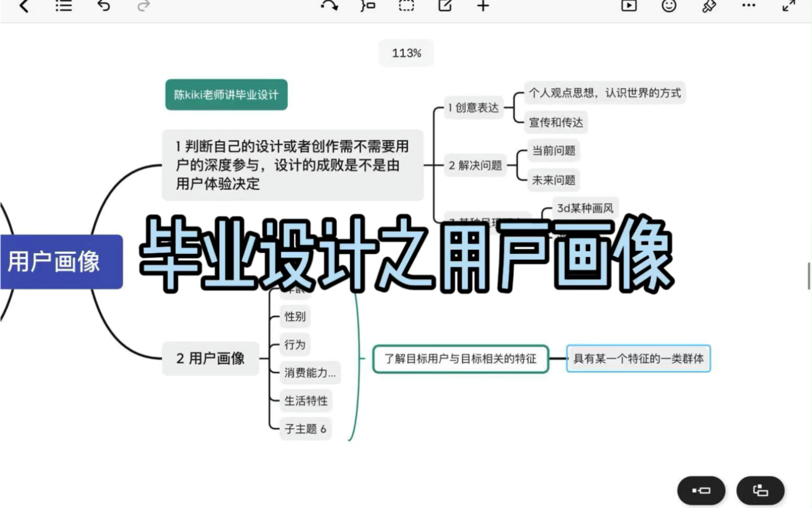Select the 消费能力... subtopic
This screenshot has height=508, width=812.
tap(310, 373)
